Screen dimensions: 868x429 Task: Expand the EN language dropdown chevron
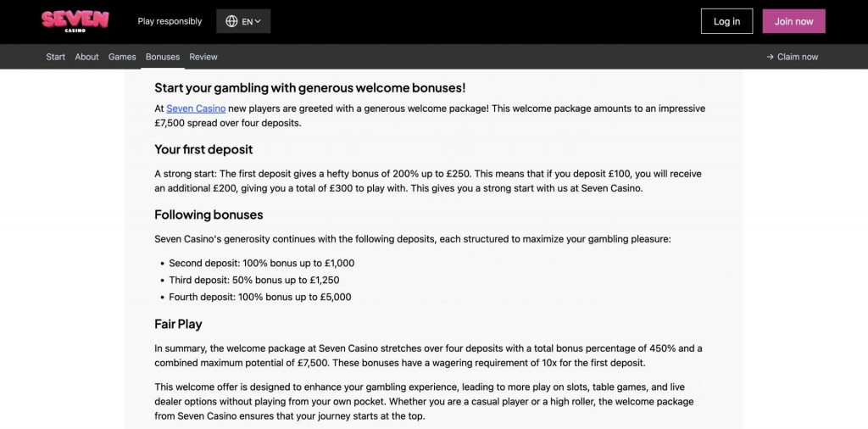pos(258,21)
